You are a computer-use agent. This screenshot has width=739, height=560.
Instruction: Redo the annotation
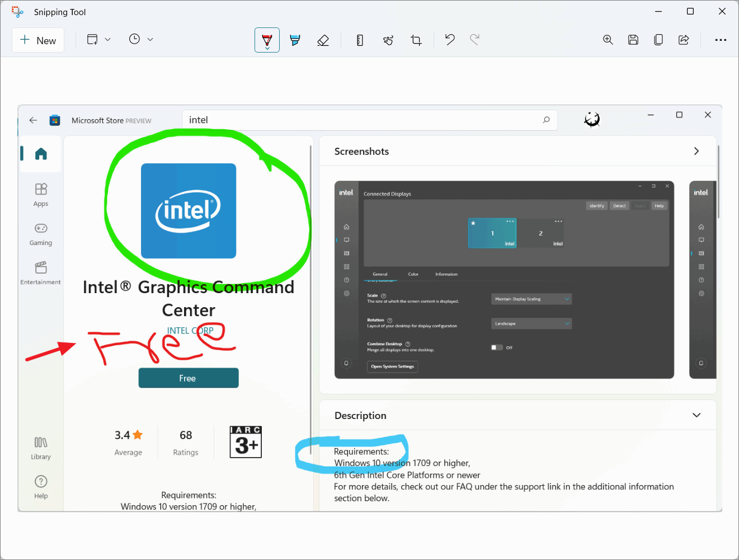point(475,40)
